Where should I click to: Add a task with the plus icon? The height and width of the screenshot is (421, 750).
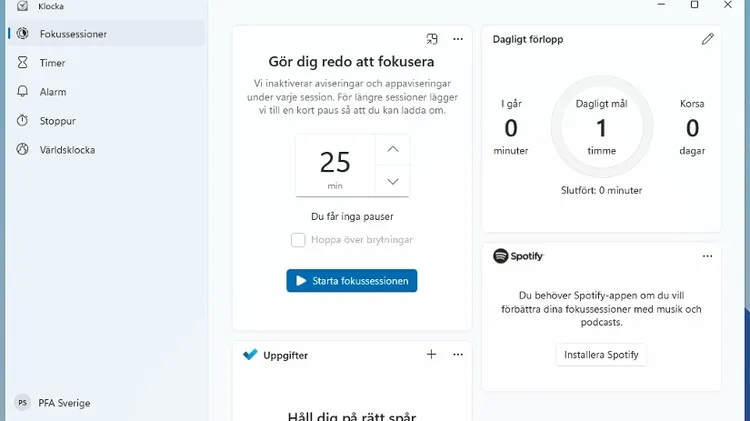pyautogui.click(x=431, y=355)
